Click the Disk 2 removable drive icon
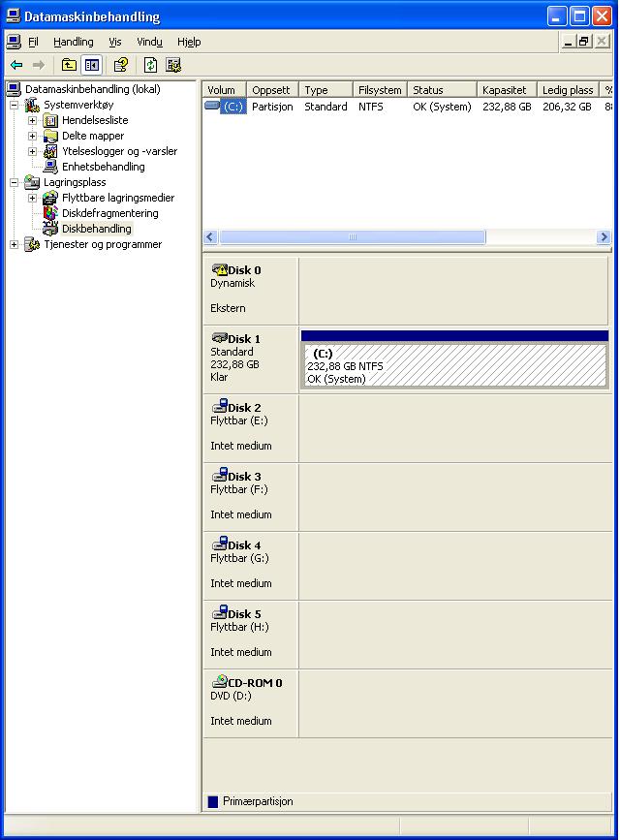 (220, 406)
